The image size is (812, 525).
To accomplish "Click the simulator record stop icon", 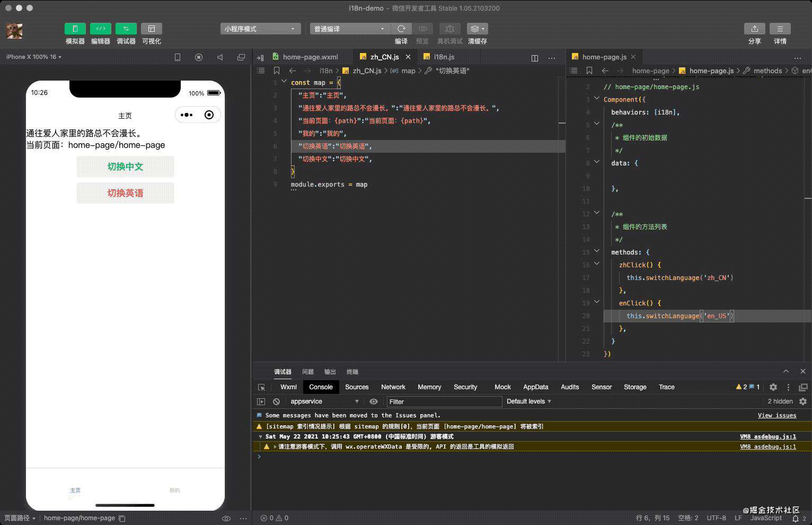I will (x=199, y=57).
